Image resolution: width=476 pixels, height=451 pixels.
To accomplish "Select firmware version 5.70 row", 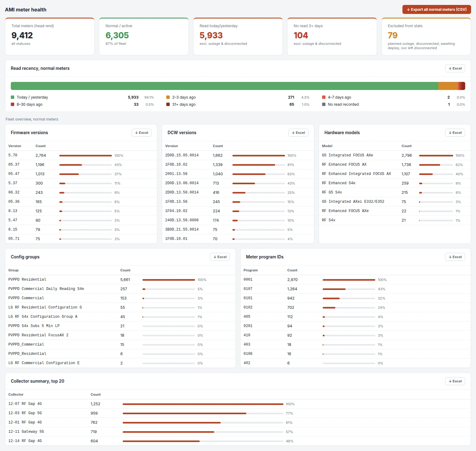I will (81, 155).
